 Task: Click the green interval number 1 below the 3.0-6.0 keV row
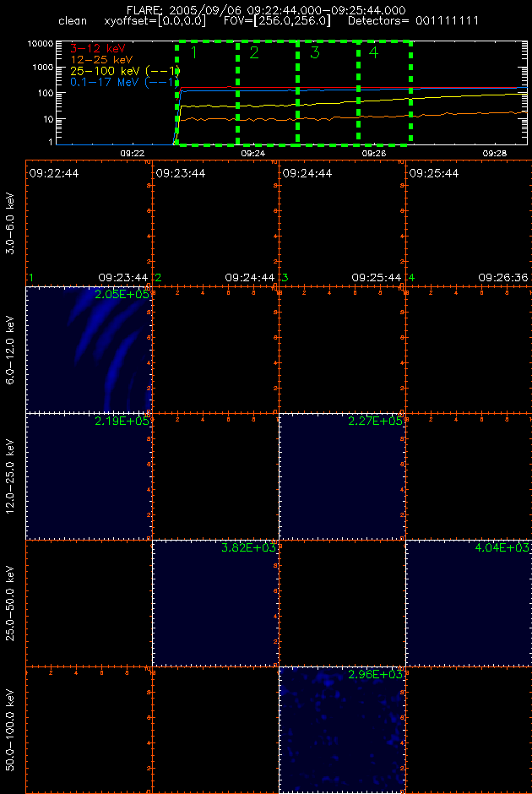point(31,278)
